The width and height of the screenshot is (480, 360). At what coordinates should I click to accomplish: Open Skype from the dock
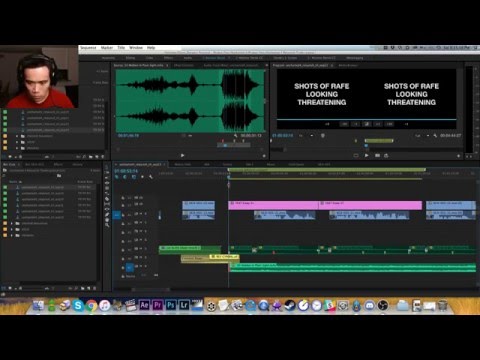(x=78, y=305)
